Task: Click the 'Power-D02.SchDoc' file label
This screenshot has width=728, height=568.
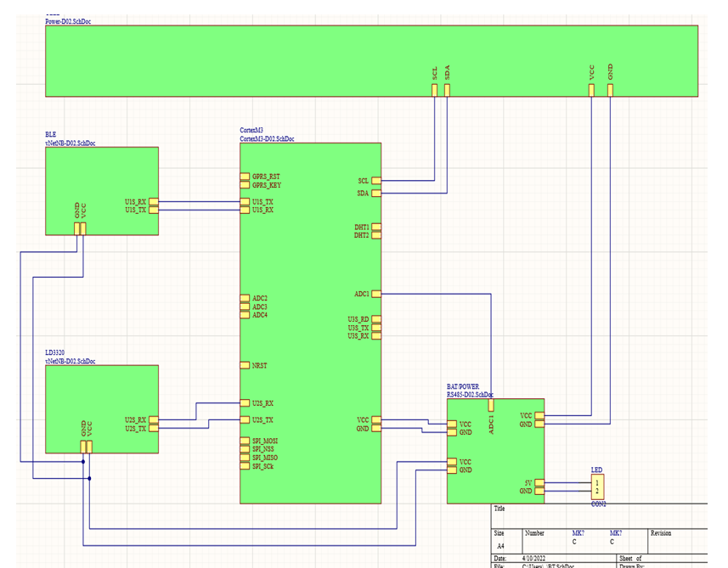Action: (x=68, y=21)
